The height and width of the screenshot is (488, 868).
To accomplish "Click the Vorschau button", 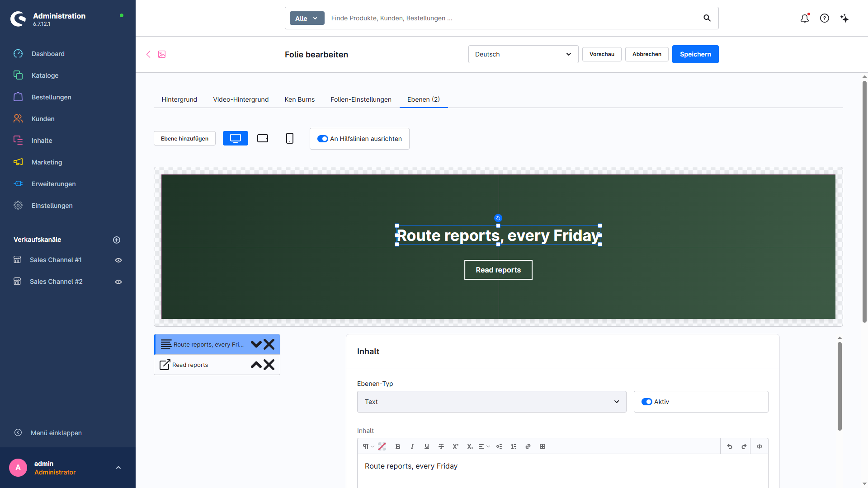I will pyautogui.click(x=602, y=54).
